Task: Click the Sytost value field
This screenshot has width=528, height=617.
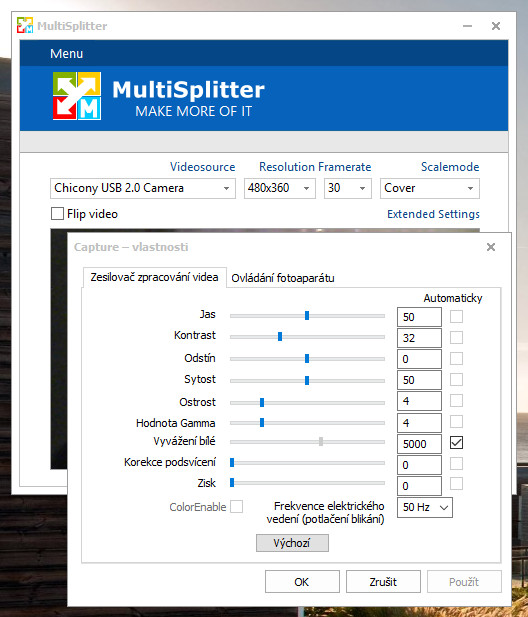Action: tap(419, 380)
